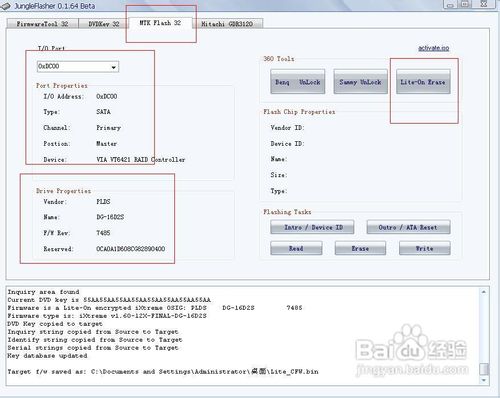This screenshot has height=398, width=500.
Task: Click the 'Key database updated' log line
Action: coord(47,356)
